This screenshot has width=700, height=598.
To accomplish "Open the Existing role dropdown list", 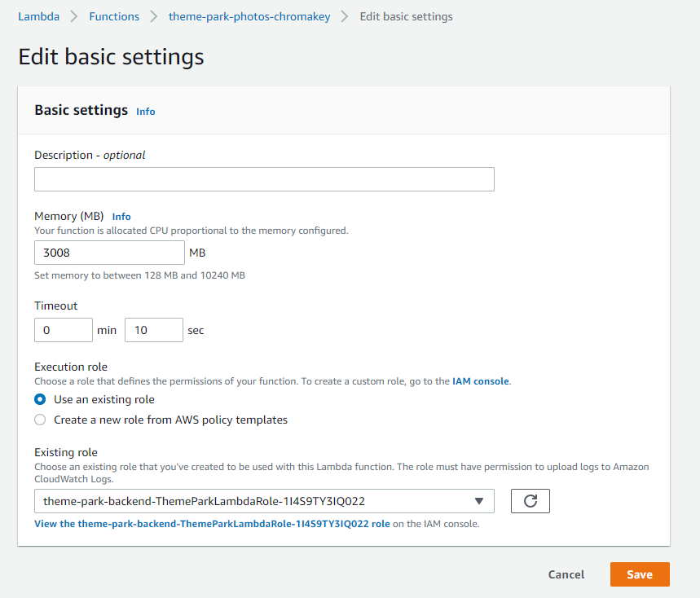I will point(264,500).
